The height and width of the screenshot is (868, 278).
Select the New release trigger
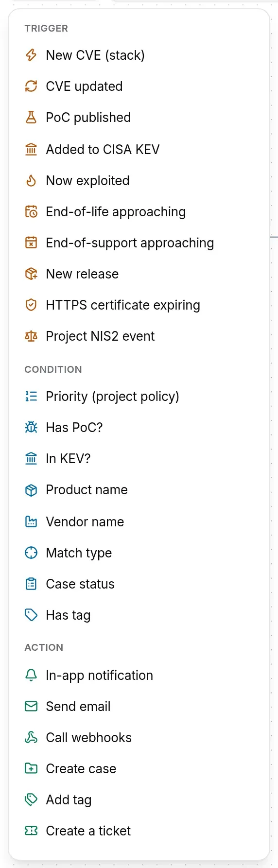pos(139,274)
